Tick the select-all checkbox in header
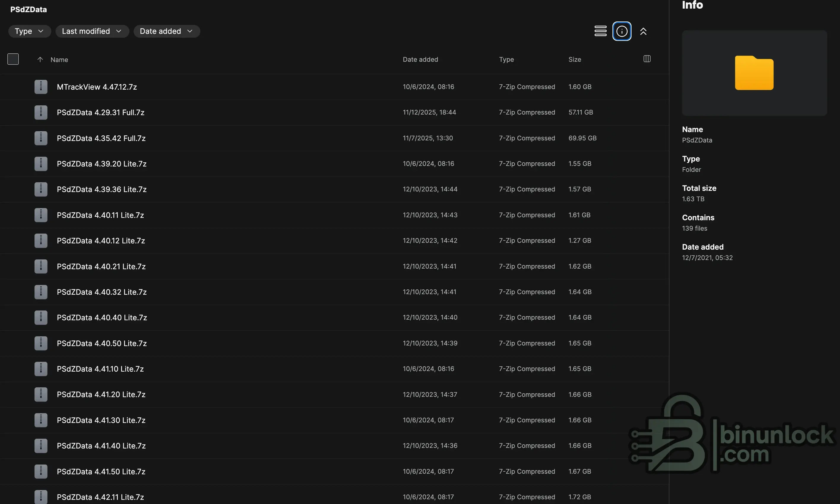The image size is (840, 504). (x=13, y=59)
